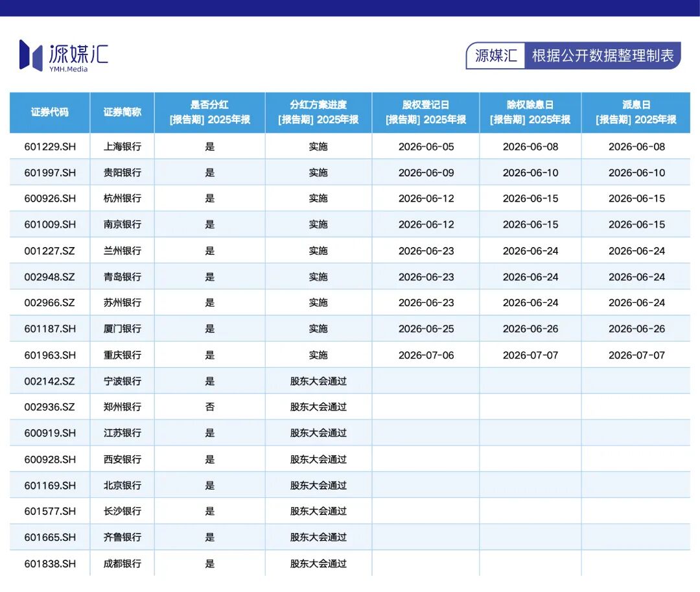Click the 西安银行 name cell
700x592 pixels.
[x=122, y=460]
